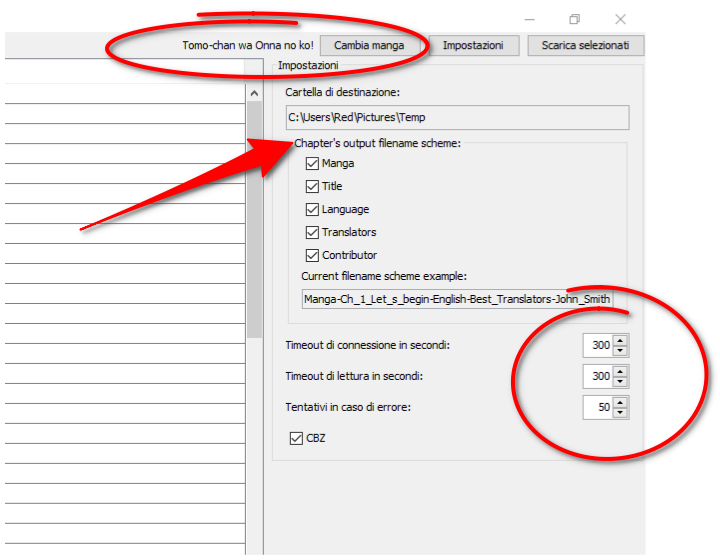Click the Cambia manga button
The image size is (720, 560).
click(x=370, y=45)
